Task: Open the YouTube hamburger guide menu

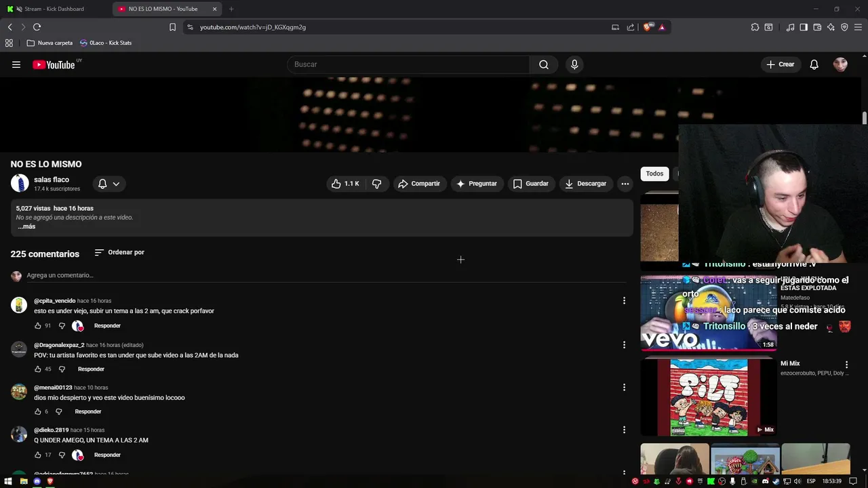Action: click(16, 64)
